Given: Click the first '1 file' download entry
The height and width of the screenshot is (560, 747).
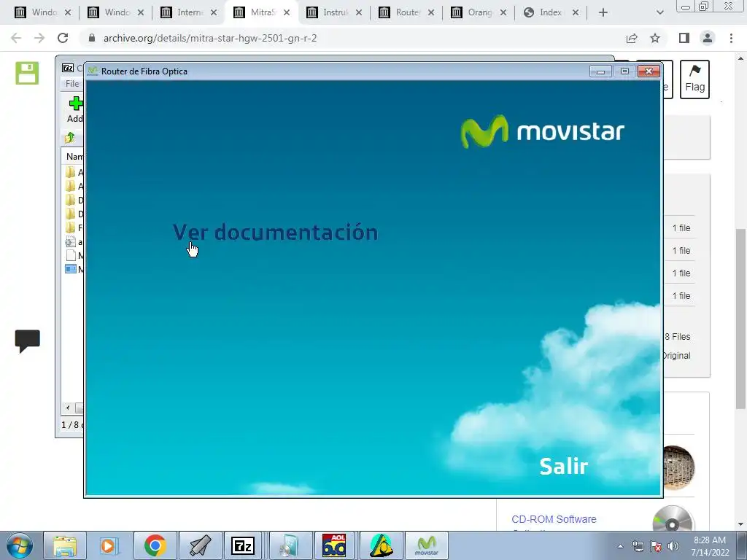Looking at the screenshot, I should 681,228.
